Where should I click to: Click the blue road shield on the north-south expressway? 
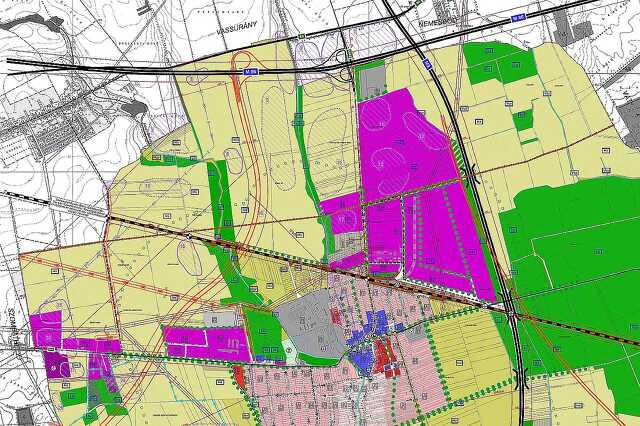427,63
